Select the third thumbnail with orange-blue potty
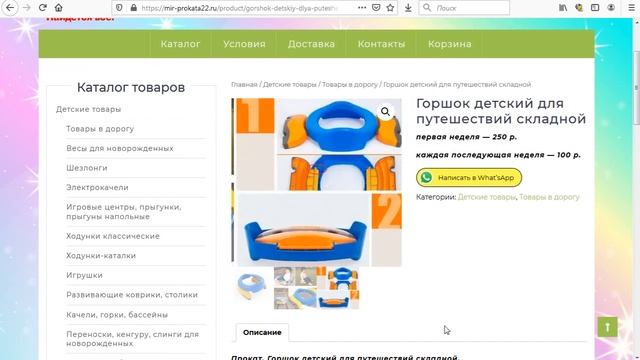This screenshot has height=360, width=640. [339, 288]
